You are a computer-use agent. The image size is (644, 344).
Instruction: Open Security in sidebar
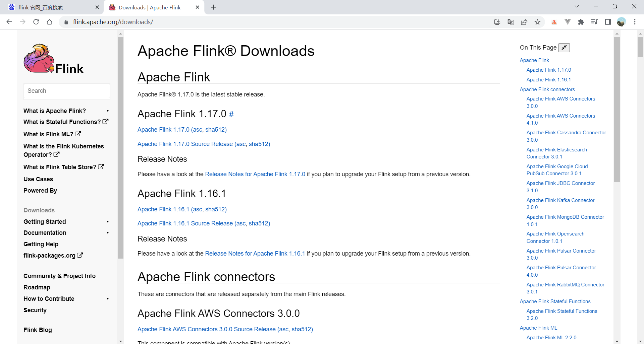35,310
